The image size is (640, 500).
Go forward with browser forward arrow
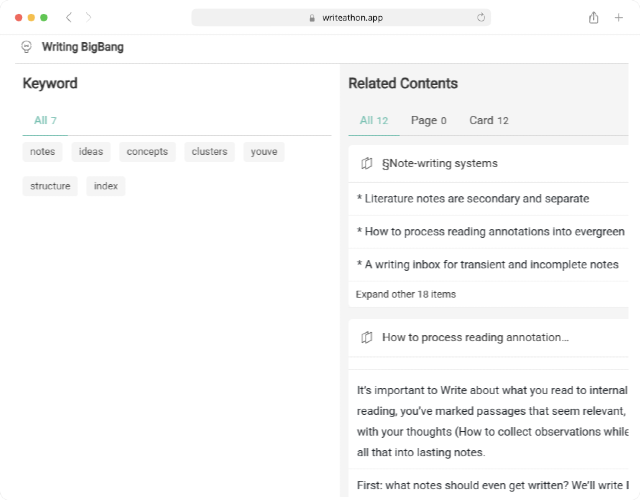pos(88,18)
